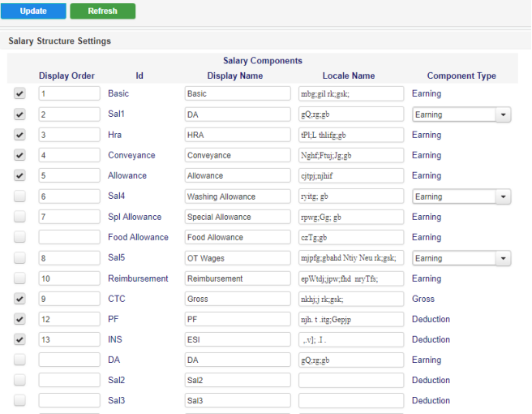
Task: Check the Reimbursement row checkbox
Action: coord(19,278)
